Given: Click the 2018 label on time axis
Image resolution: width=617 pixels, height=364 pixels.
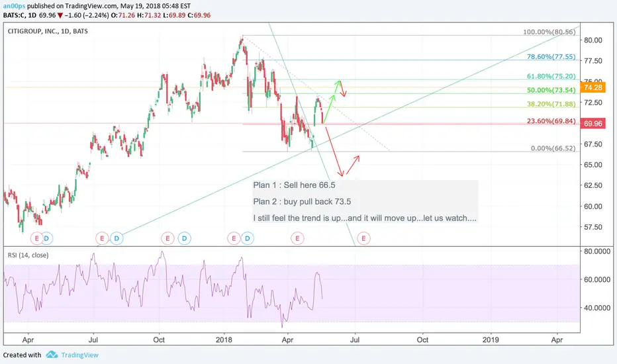Looking at the screenshot, I should coord(224,340).
